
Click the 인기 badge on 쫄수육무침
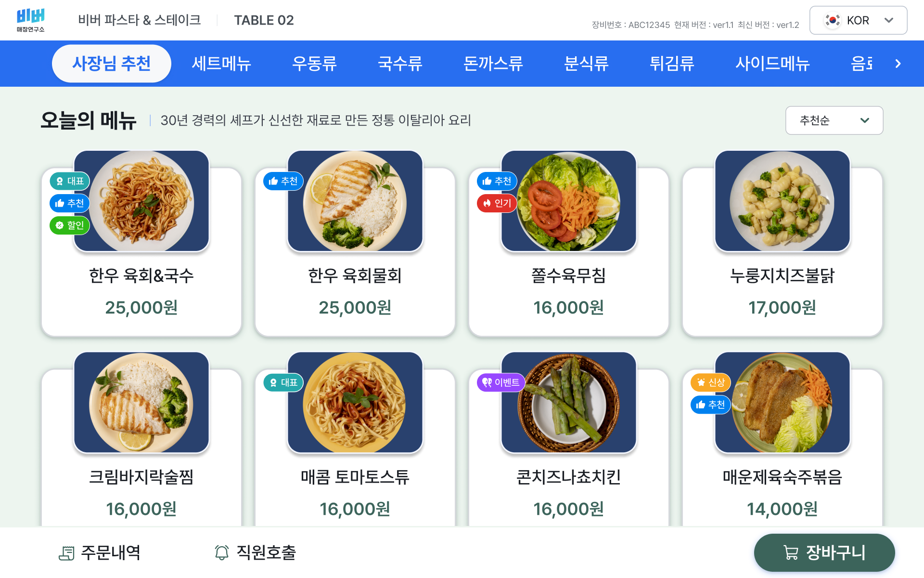(496, 203)
